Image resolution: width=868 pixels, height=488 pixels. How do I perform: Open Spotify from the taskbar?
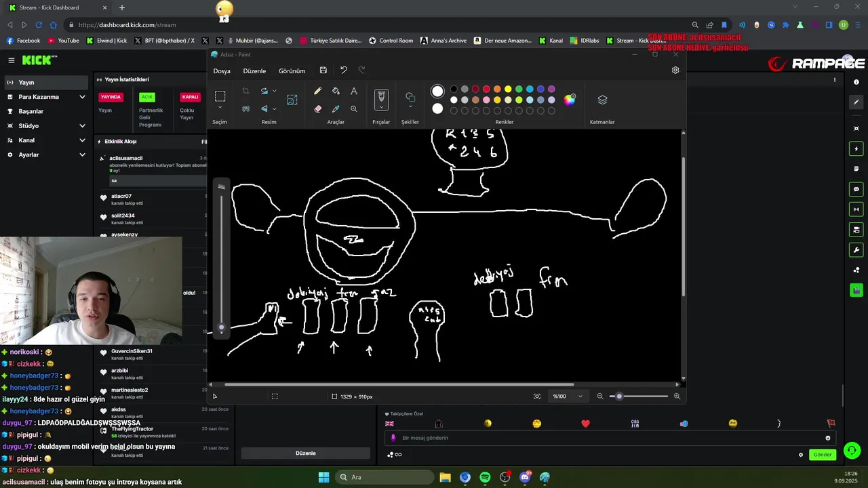[x=485, y=477]
